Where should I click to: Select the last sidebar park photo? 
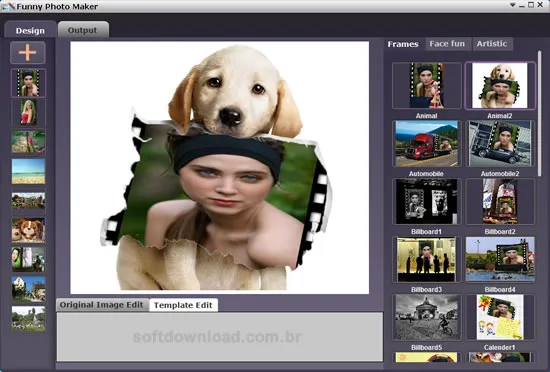click(28, 319)
